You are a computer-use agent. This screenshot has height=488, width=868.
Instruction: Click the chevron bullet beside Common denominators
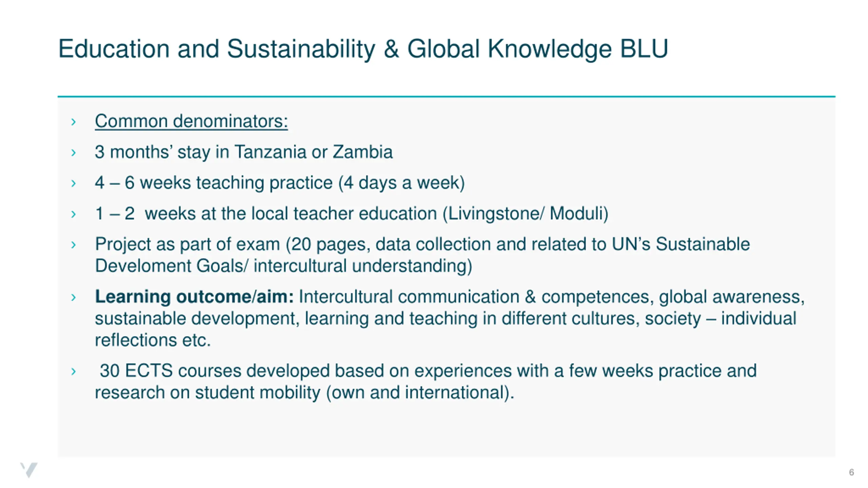pos(74,122)
